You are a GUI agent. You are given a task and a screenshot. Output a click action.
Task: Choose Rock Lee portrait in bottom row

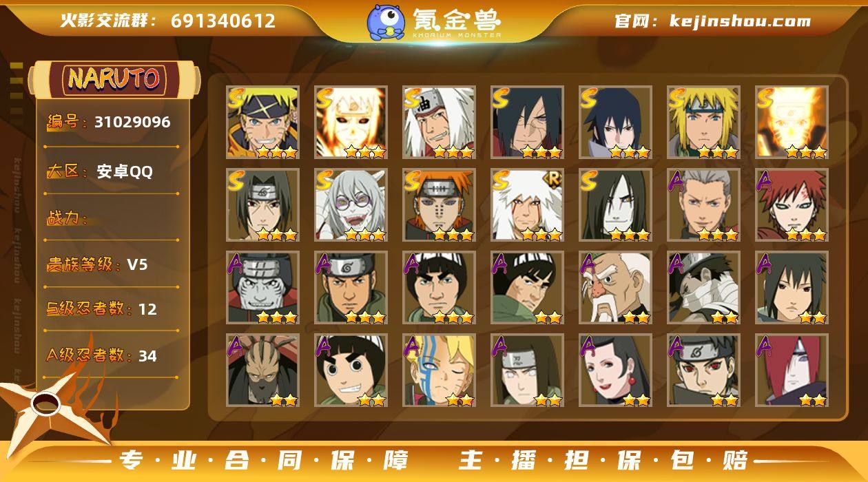(351, 370)
